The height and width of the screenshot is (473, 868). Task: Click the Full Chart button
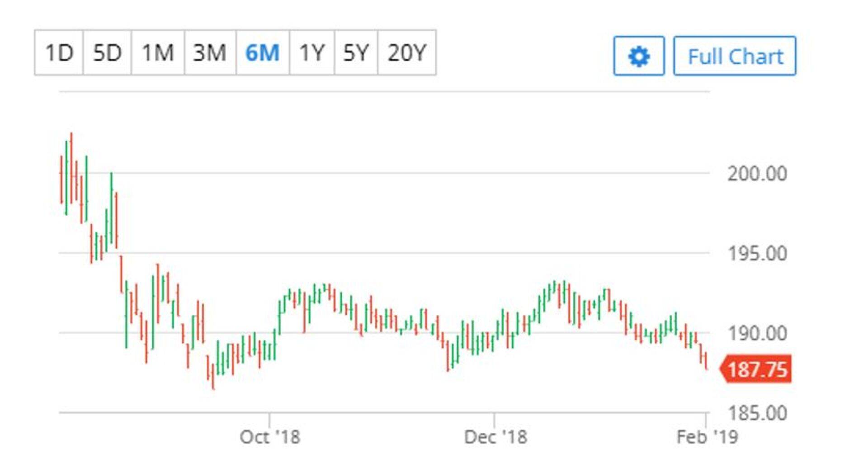[735, 56]
